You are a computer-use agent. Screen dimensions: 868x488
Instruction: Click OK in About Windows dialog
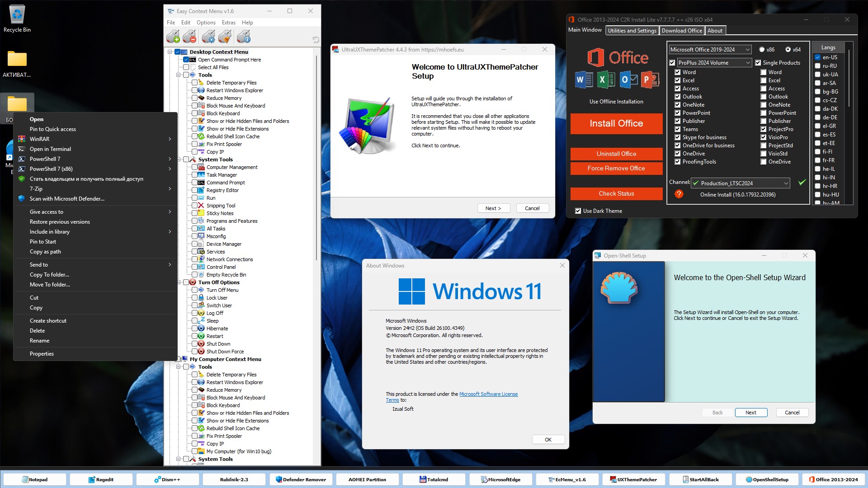(548, 440)
